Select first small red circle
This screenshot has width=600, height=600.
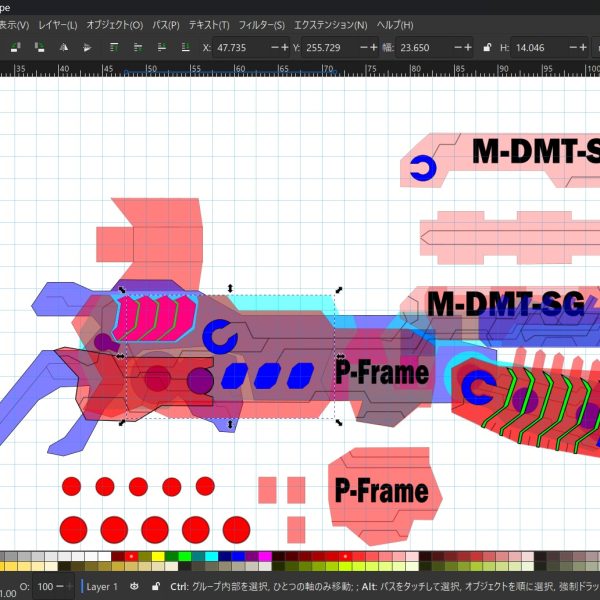pyautogui.click(x=72, y=486)
